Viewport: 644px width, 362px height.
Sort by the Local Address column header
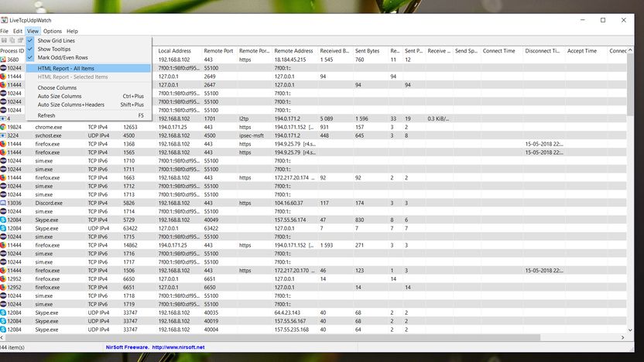[x=179, y=51]
